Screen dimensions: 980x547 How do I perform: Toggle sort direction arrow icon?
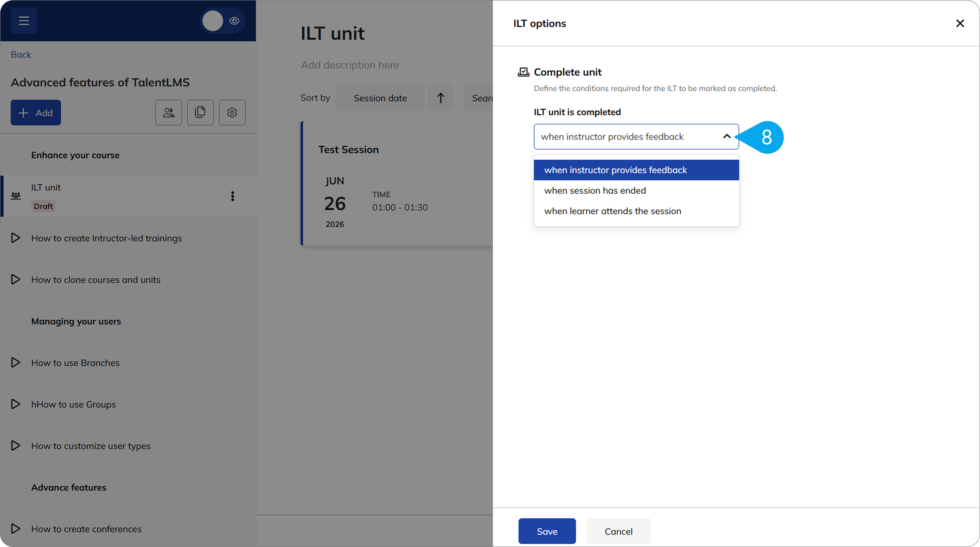pyautogui.click(x=441, y=98)
